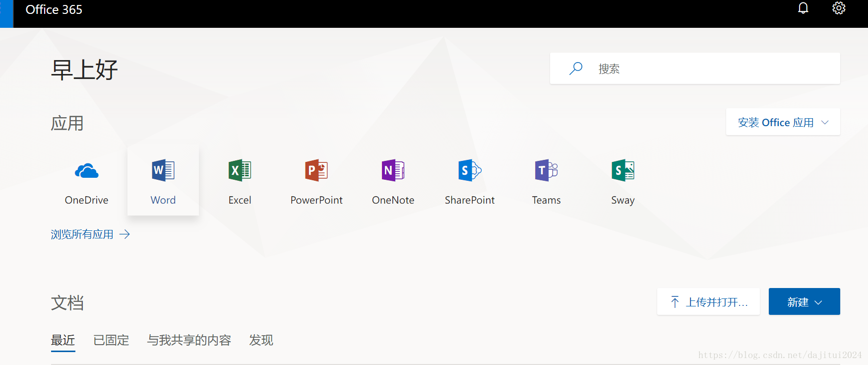Expand the 安装 Office 应用 dropdown
This screenshot has height=365, width=868.
pyautogui.click(x=783, y=122)
